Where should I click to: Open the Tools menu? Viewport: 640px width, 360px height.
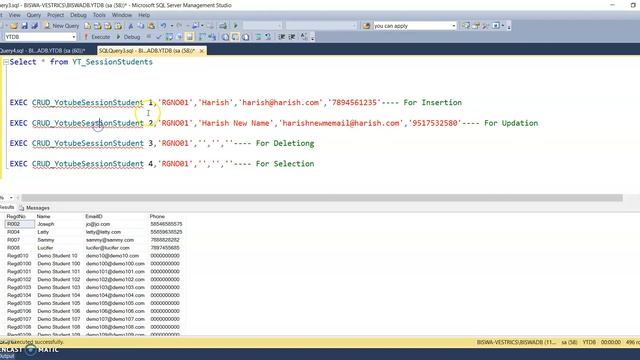pyautogui.click(x=99, y=15)
